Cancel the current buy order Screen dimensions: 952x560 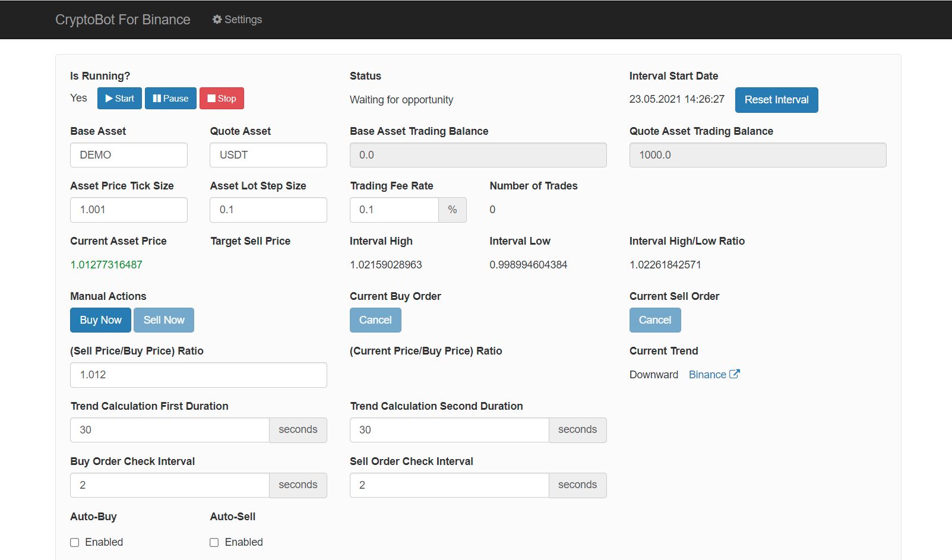tap(375, 320)
